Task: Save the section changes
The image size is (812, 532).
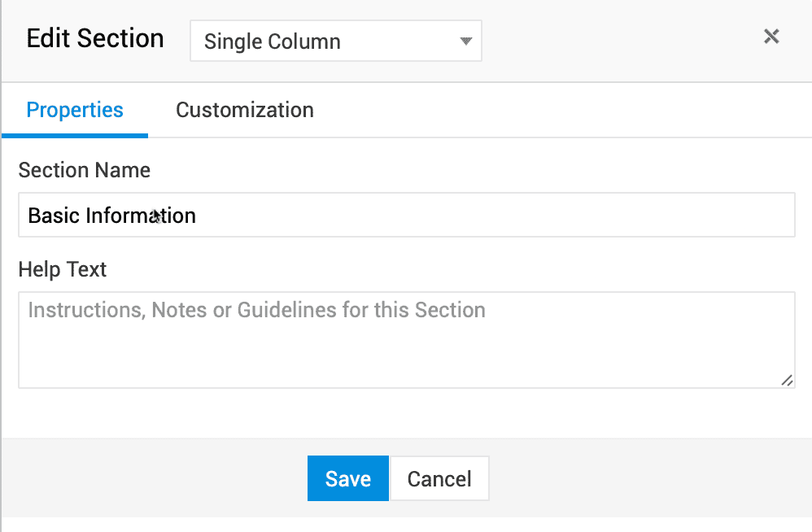Action: pos(348,478)
